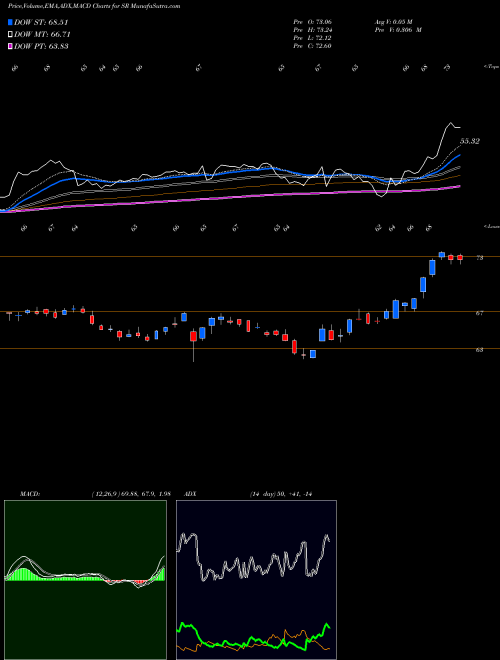Click the magenta DOW PT legend swatch
500x660 pixels.
click(10, 46)
